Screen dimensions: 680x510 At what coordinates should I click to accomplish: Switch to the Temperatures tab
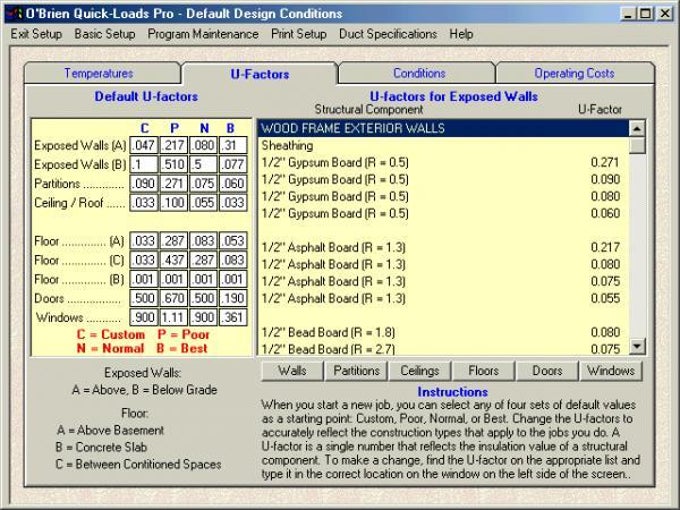(x=102, y=73)
